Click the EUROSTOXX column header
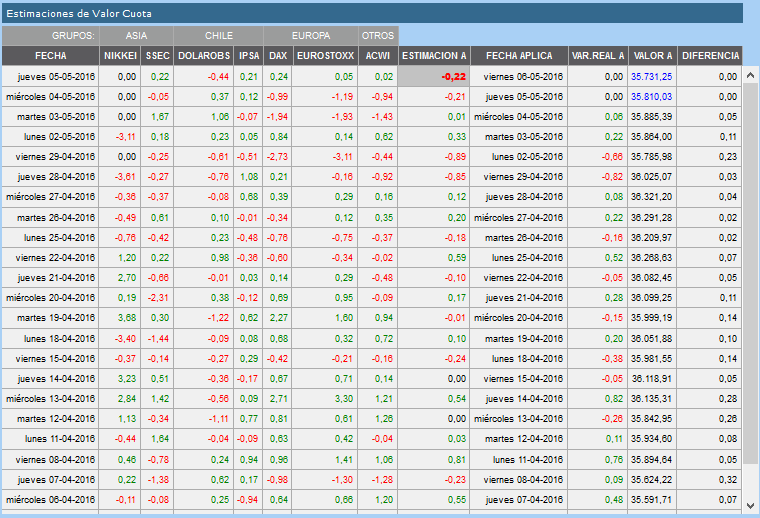Viewport: 760px width, 518px height. coord(326,56)
